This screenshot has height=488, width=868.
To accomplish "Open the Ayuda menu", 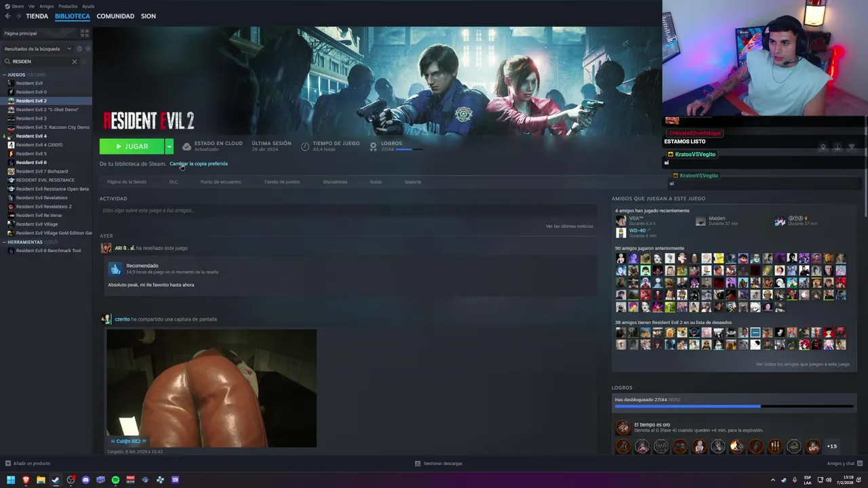I will (x=88, y=6).
